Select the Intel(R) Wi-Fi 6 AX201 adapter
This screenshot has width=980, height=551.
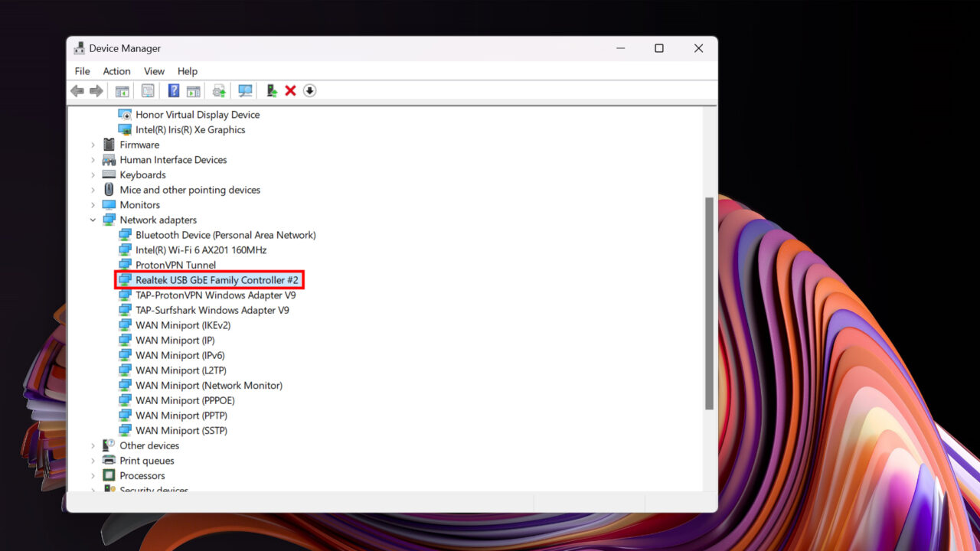201,249
